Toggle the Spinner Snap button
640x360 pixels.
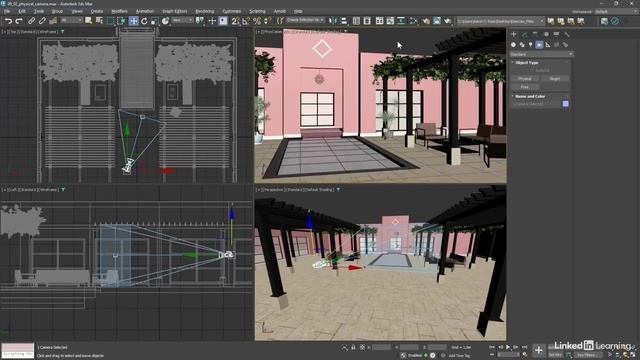pyautogui.click(x=267, y=21)
